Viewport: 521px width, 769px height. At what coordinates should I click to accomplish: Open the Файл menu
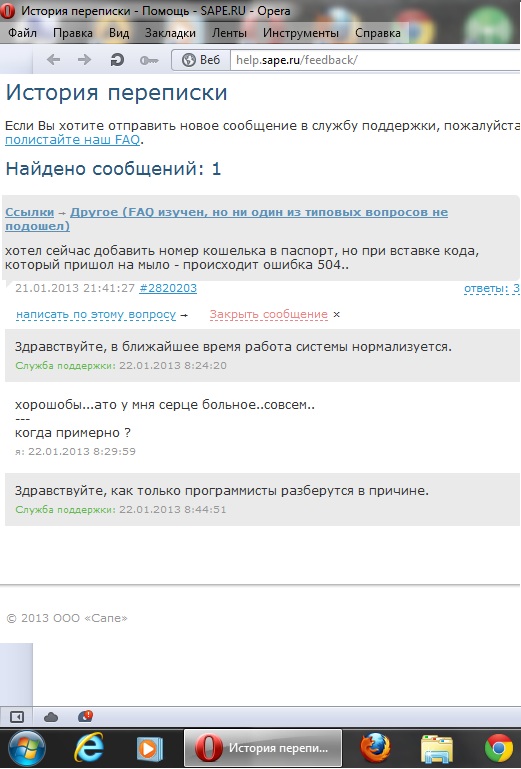(x=23, y=33)
